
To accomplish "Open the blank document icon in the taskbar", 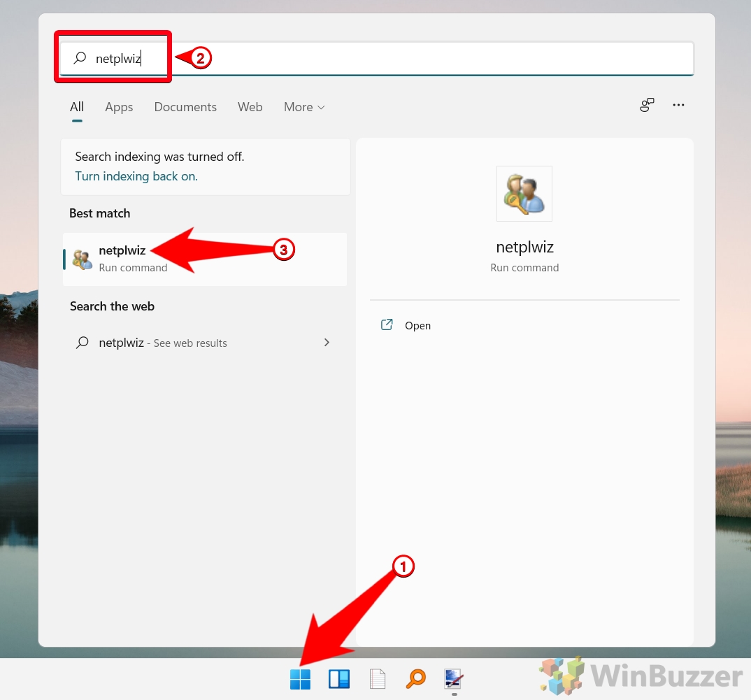I will [x=378, y=679].
